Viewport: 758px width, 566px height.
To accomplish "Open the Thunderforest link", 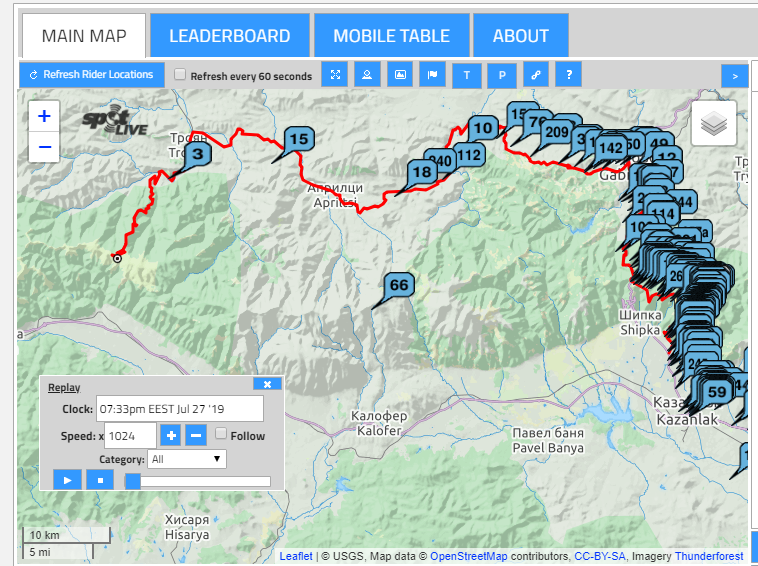I will point(709,556).
